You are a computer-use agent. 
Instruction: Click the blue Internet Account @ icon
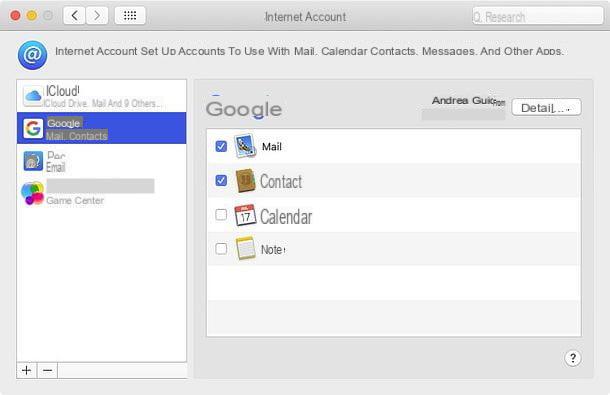[x=32, y=55]
